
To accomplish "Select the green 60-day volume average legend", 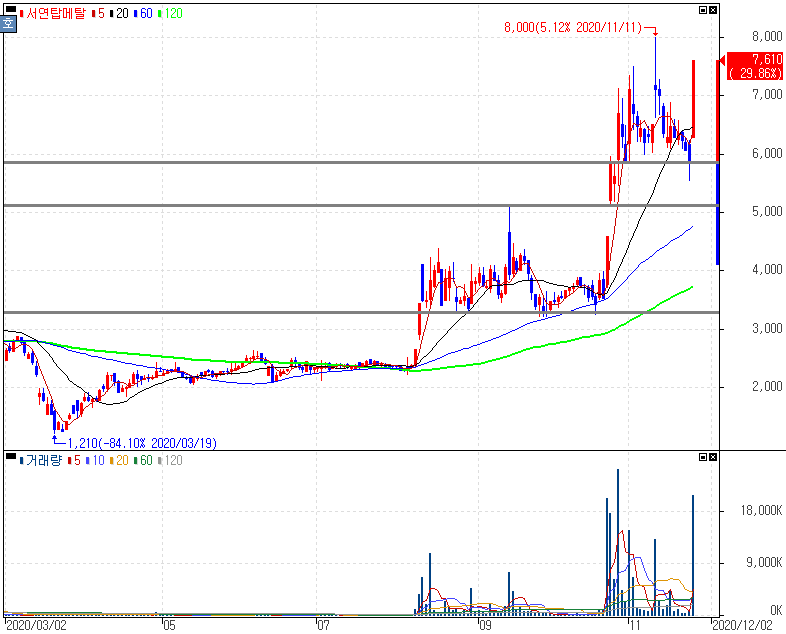I will point(143,460).
